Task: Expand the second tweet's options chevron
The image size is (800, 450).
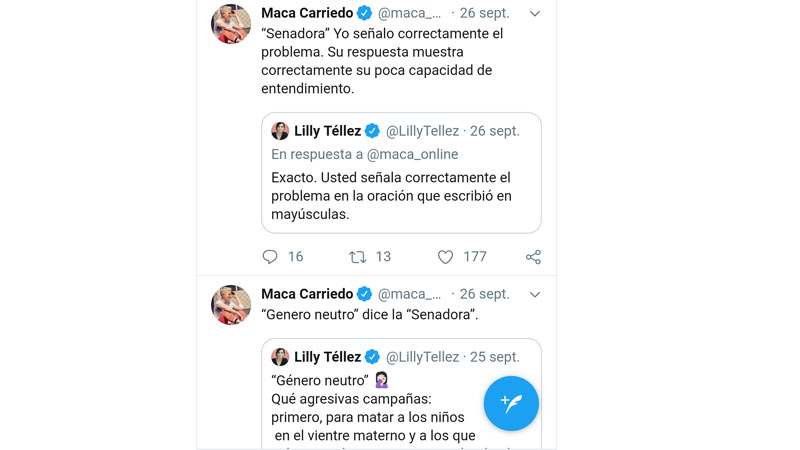Action: click(535, 295)
